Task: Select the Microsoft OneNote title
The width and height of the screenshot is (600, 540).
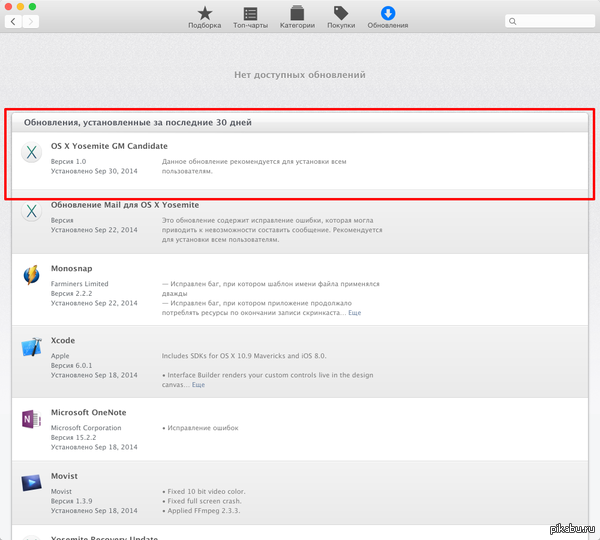Action: click(88, 413)
